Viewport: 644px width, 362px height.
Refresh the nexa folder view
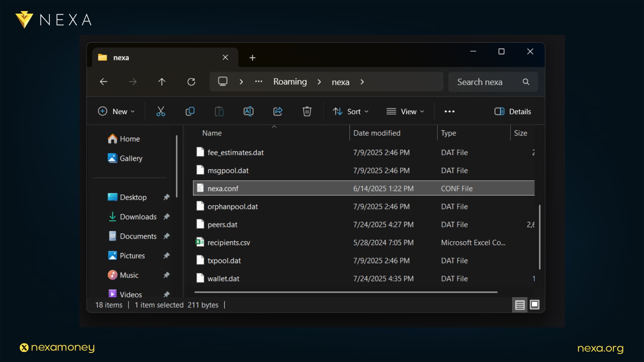(191, 82)
